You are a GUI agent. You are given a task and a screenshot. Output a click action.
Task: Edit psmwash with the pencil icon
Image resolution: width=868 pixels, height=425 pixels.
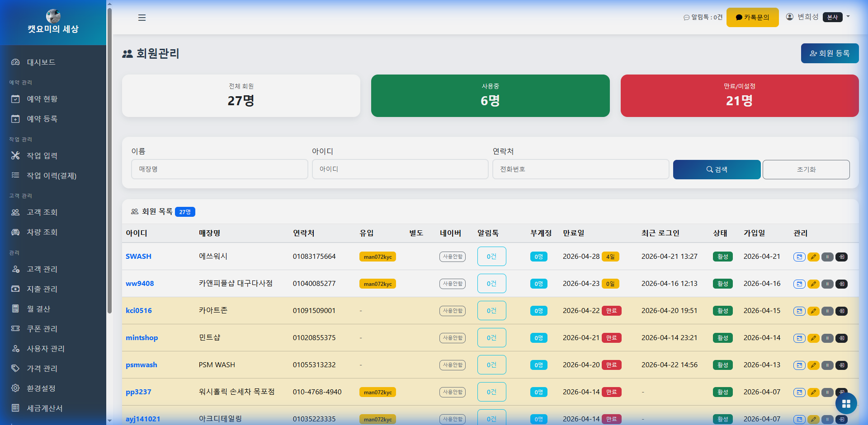813,365
